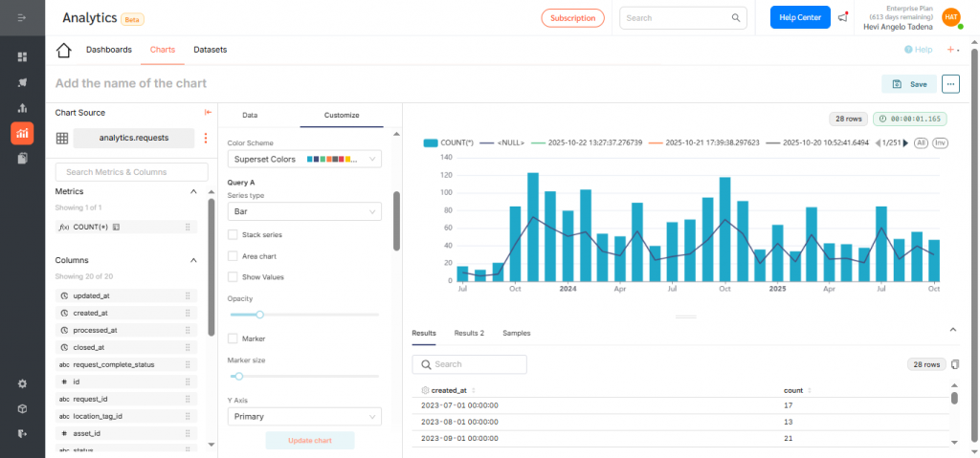980x458 pixels.
Task: Open the analytics.requests dataset options menu
Action: pos(205,138)
